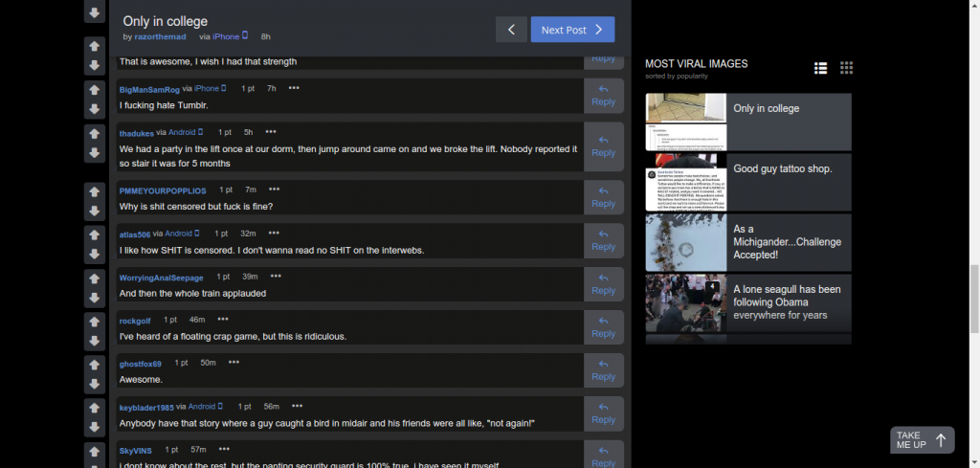Downvote PMMEYOURPOPPLIOS comment
Image resolution: width=980 pixels, height=468 pixels.
point(95,211)
